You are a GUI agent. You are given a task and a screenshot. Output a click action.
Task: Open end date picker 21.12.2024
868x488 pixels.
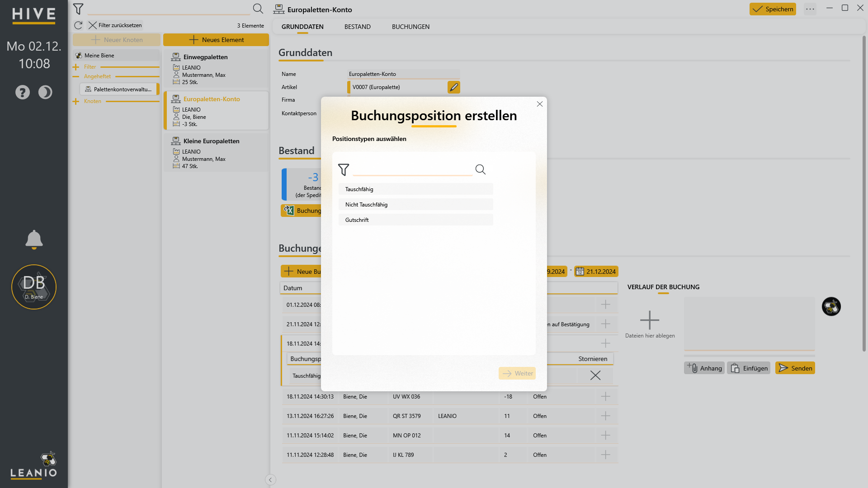pyautogui.click(x=596, y=272)
